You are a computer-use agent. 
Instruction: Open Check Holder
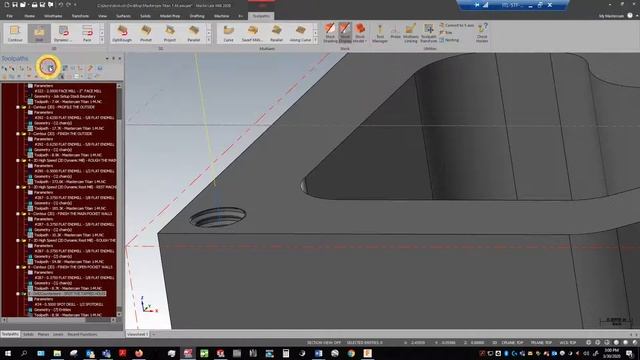tap(482, 33)
